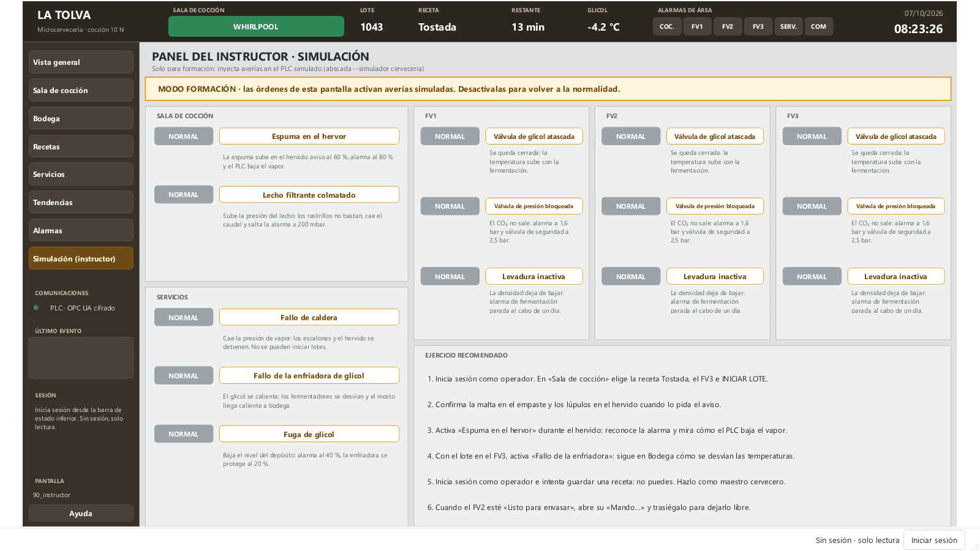Toggle NORMAL state for Fuga de glicol
The width and height of the screenshot is (980, 551).
click(184, 434)
